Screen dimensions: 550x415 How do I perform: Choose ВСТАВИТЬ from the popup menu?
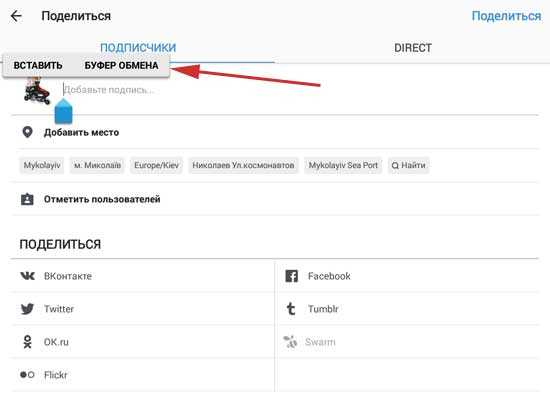click(38, 66)
